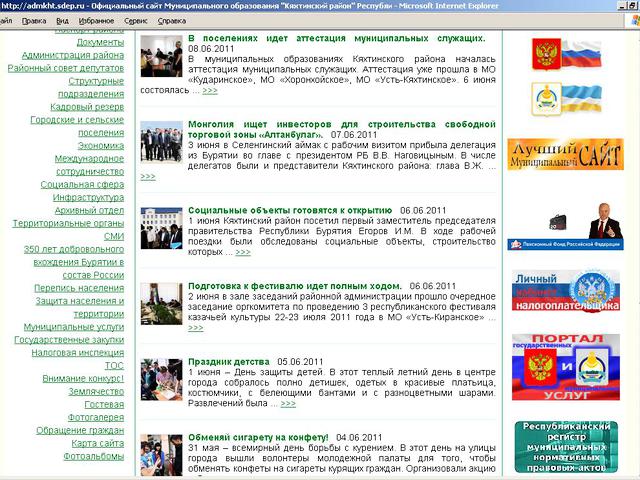Open 350 лет добровольного вхождения Бурятии link
This screenshot has height=480, width=640.
point(74,262)
